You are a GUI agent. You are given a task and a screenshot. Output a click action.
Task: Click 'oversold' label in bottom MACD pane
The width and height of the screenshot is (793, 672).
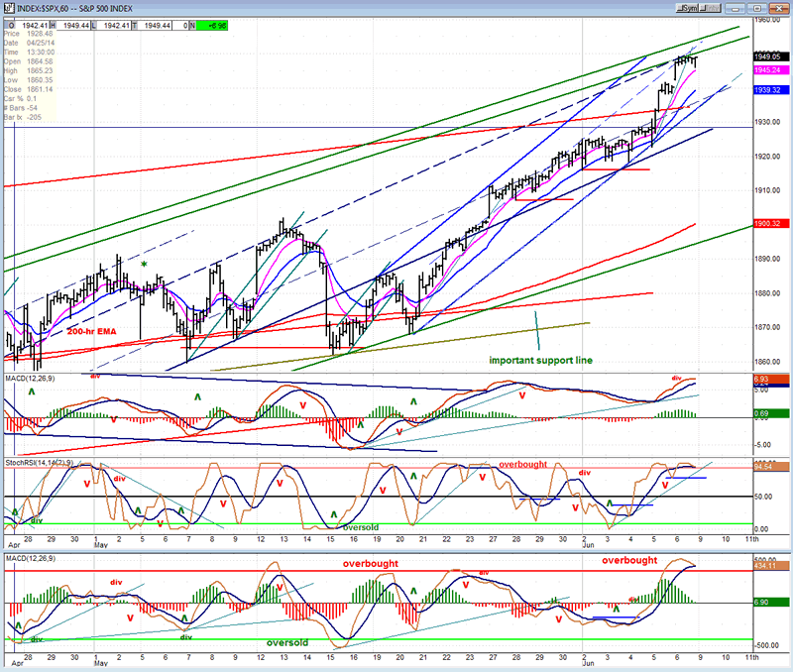pos(287,642)
